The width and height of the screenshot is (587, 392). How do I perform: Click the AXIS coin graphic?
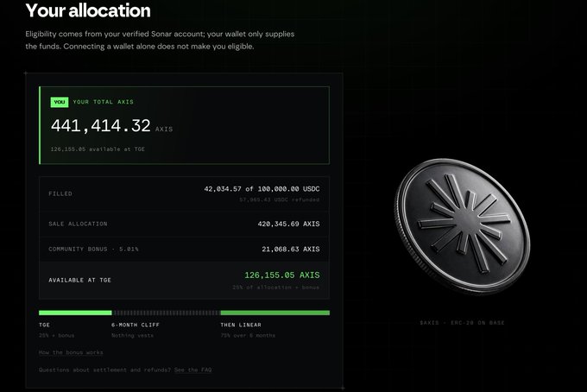tap(463, 225)
